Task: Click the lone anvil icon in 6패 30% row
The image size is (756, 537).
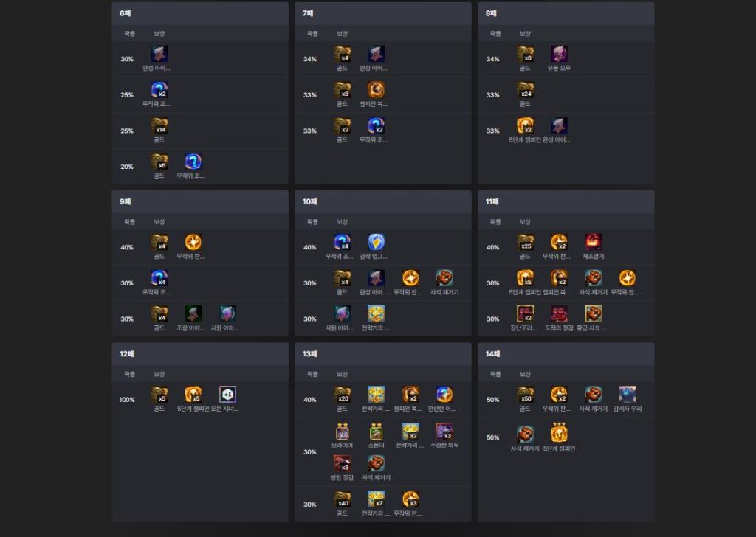Action: pos(159,55)
